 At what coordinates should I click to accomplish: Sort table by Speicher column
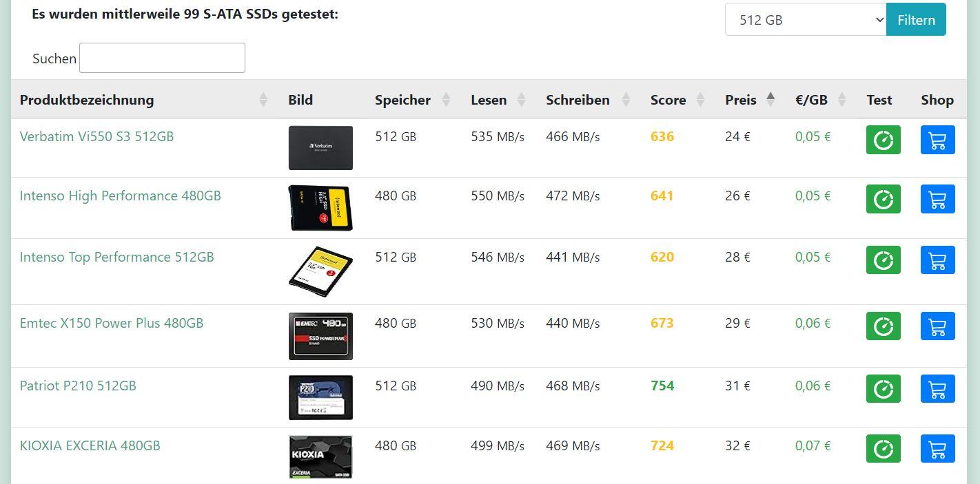click(x=413, y=100)
